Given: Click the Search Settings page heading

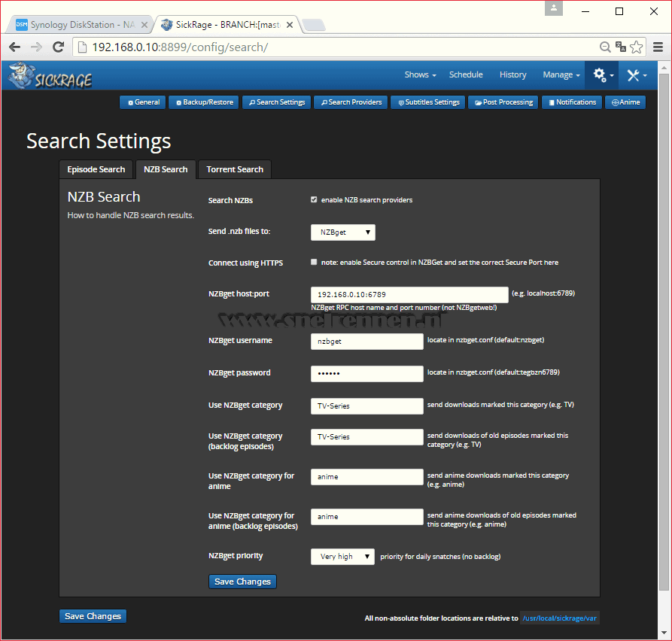Looking at the screenshot, I should point(99,141).
